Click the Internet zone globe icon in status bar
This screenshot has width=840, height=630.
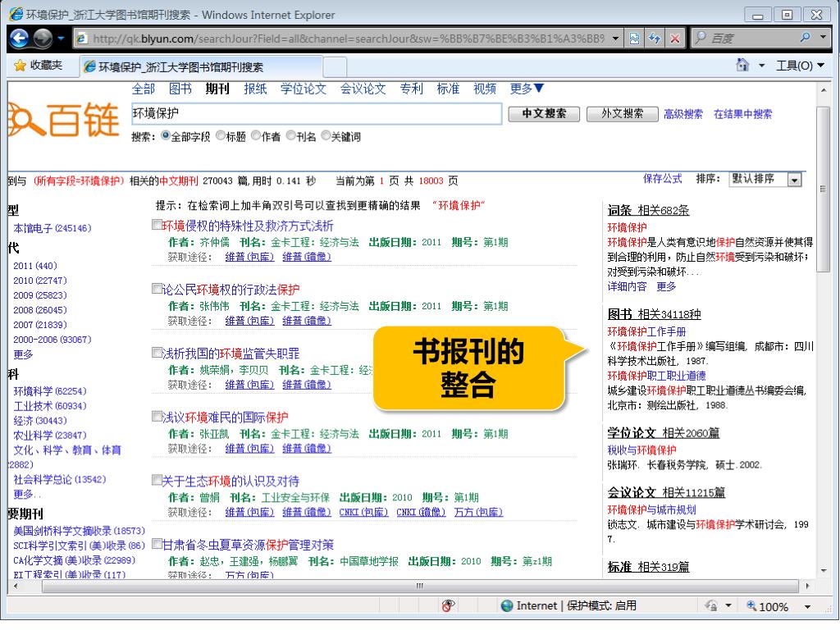pos(506,606)
